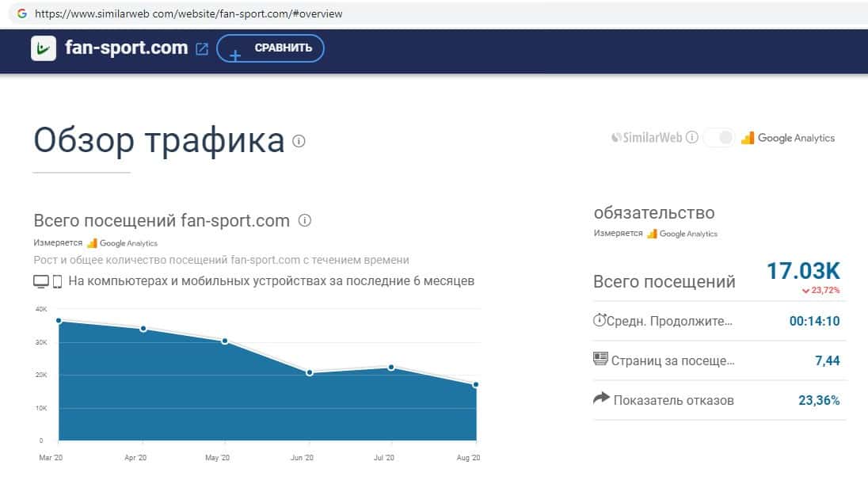
Task: Select the Aug '20 chart data point
Action: pyautogui.click(x=475, y=384)
